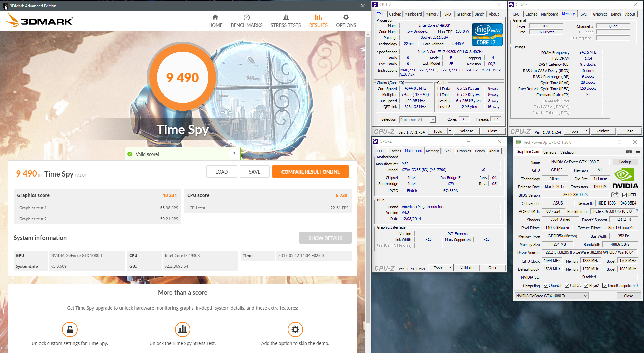Screen dimensions: 644x353
Task: Open the BENCHMARKS gauge icon
Action: [x=247, y=17]
